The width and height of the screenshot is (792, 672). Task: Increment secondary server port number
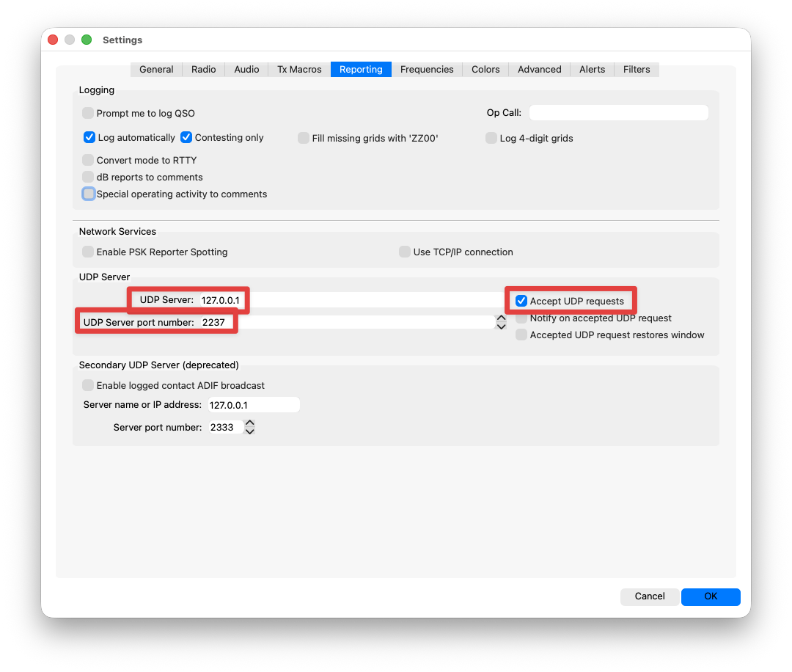pos(250,423)
